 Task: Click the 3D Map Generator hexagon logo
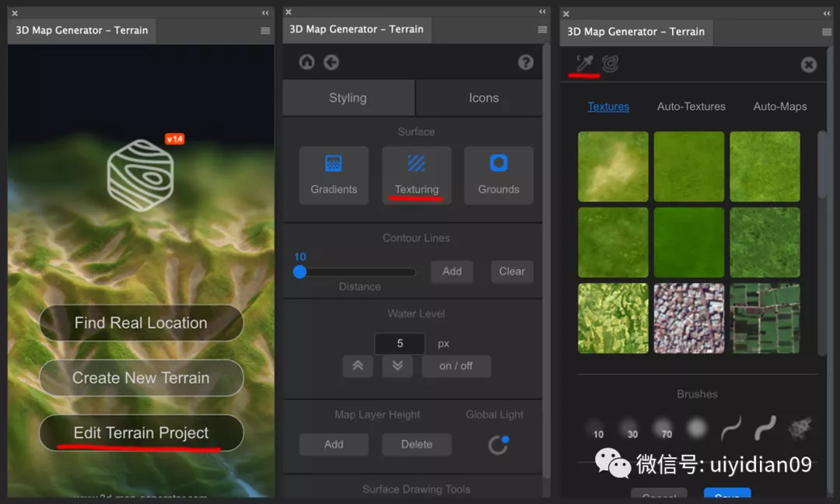coord(140,175)
